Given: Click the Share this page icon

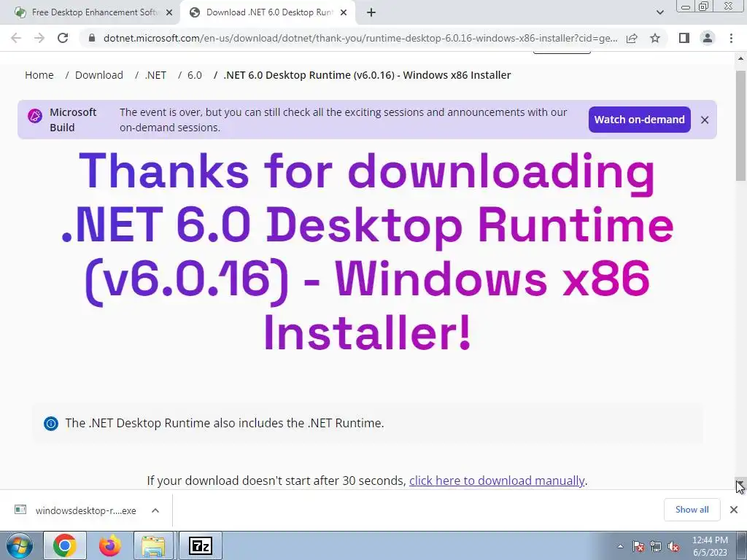Looking at the screenshot, I should (632, 38).
